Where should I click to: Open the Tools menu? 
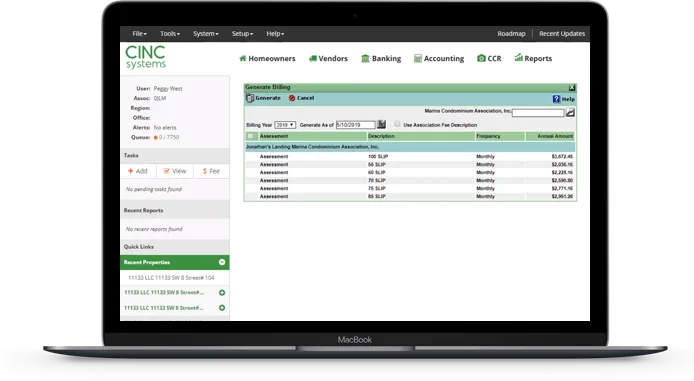click(170, 34)
